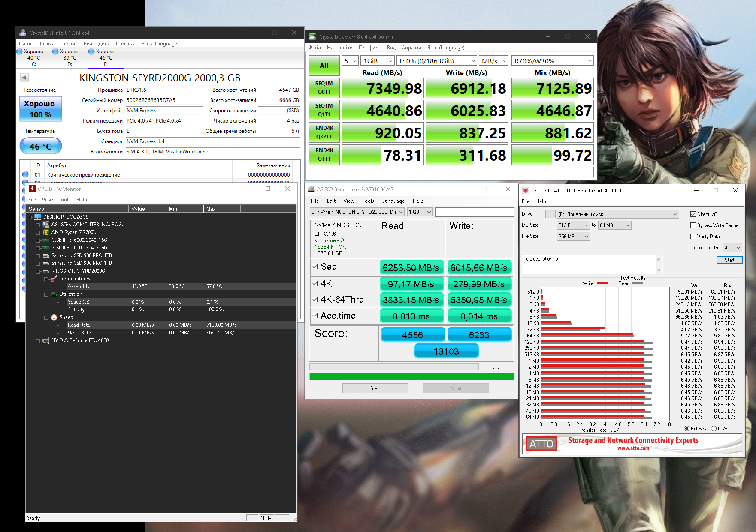This screenshot has height=532, width=756.
Task: Open the R70%/W30% mix dropdown
Action: point(553,61)
